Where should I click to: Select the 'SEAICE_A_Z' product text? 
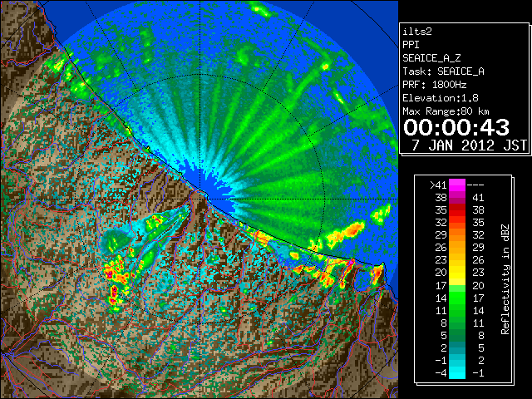431,58
